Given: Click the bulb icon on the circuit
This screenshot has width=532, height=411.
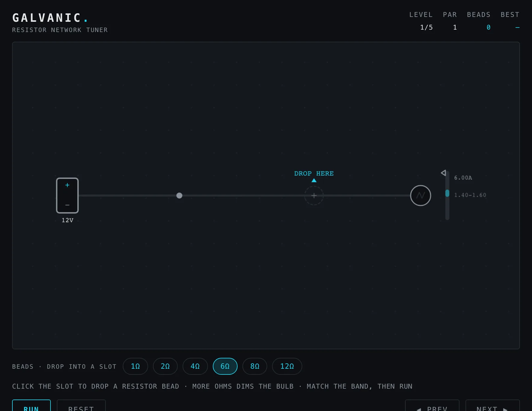Looking at the screenshot, I should pyautogui.click(x=420, y=196).
